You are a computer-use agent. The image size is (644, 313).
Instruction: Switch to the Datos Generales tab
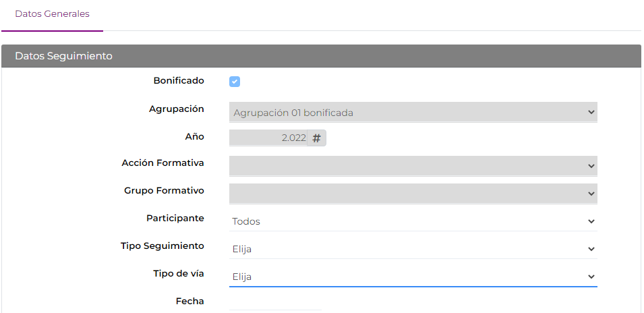(52, 14)
